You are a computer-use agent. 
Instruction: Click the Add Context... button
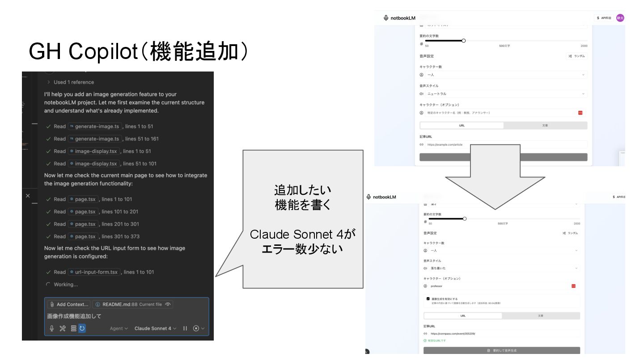click(68, 304)
